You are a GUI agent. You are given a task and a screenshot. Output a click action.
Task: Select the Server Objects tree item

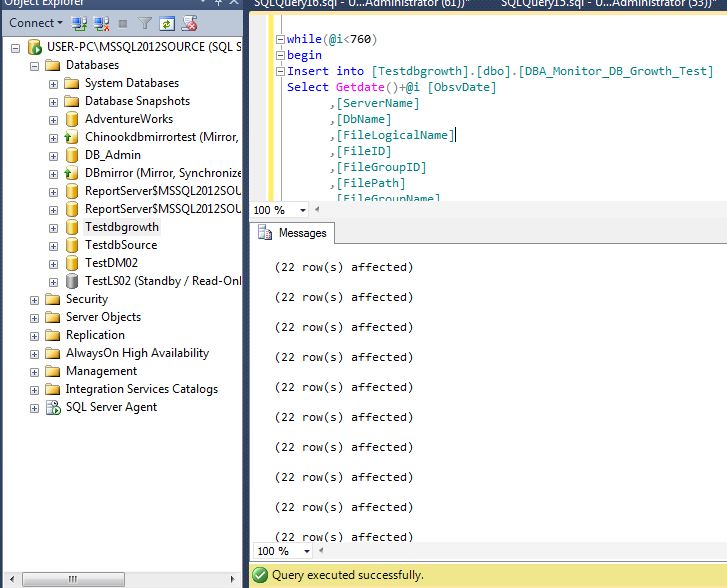(x=103, y=317)
